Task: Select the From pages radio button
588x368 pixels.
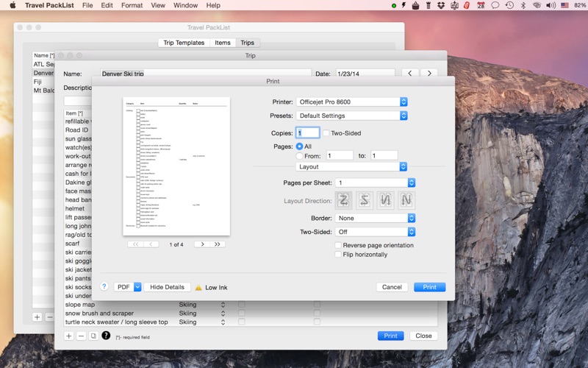Action: pyautogui.click(x=299, y=155)
